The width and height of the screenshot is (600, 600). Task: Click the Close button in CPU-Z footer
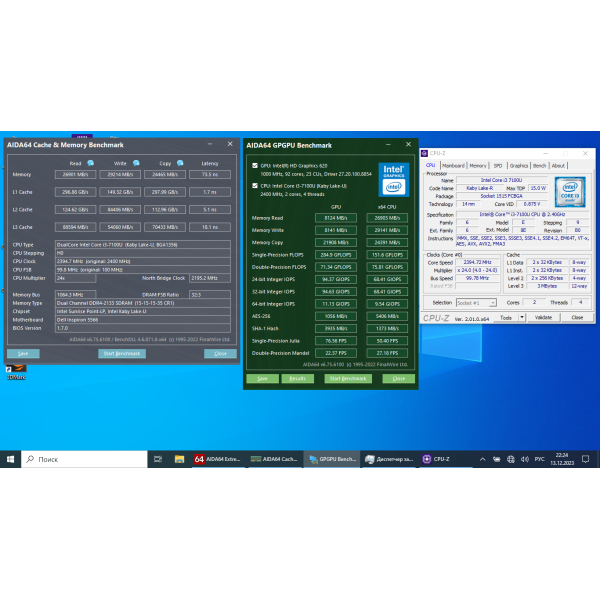(x=577, y=318)
